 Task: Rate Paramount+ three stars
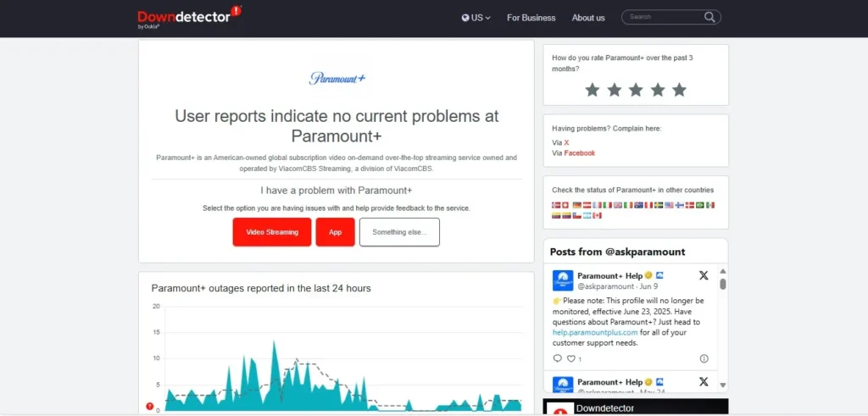636,90
